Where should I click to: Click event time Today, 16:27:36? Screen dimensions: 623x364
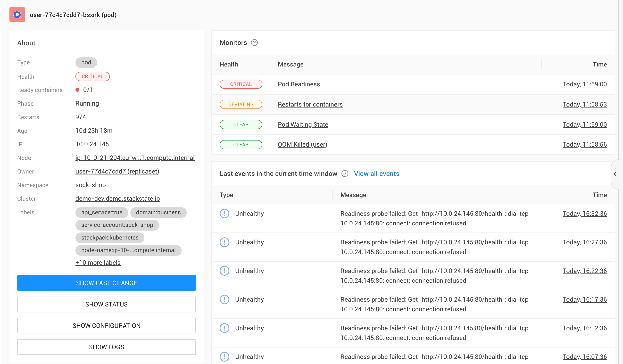(585, 242)
